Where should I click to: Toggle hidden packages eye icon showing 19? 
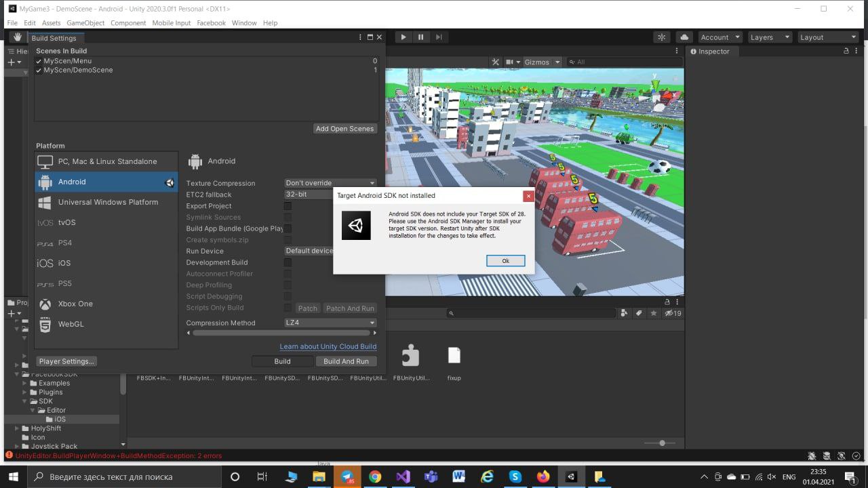(x=673, y=313)
